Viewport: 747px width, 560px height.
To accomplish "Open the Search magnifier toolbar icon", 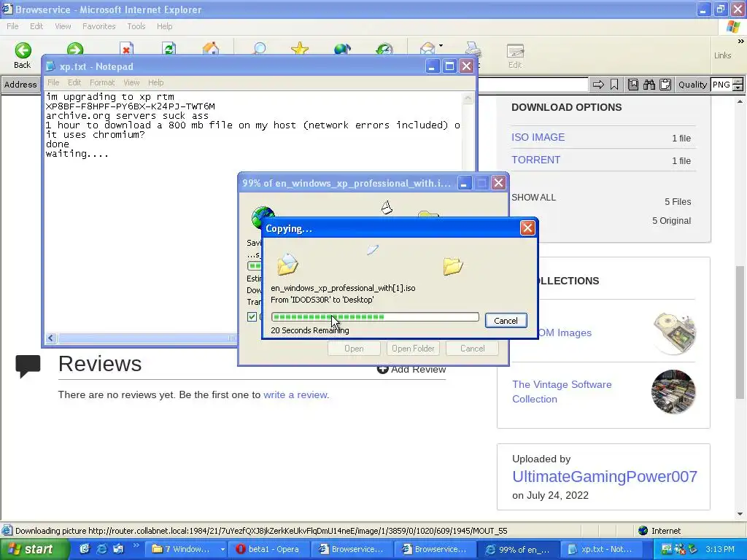I will pyautogui.click(x=259, y=48).
